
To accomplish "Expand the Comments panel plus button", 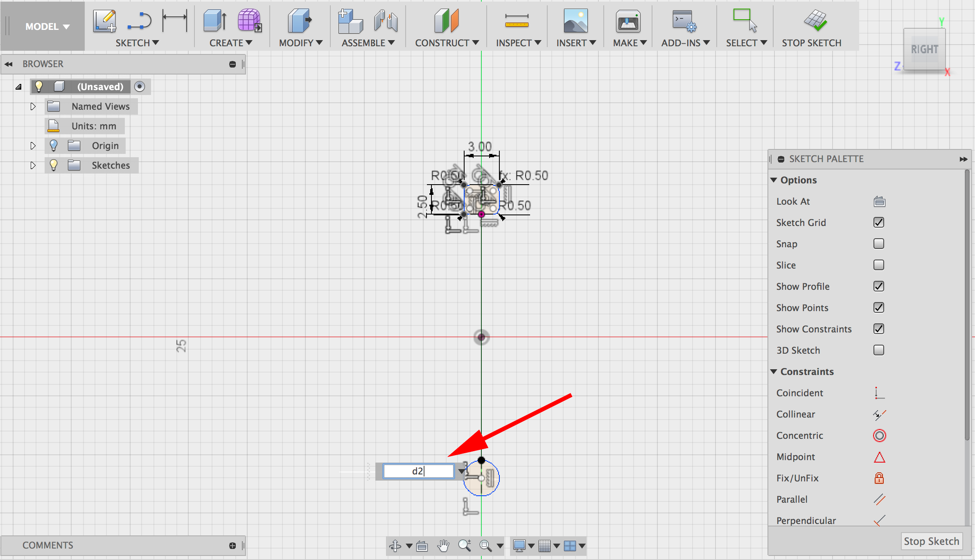I will [232, 545].
